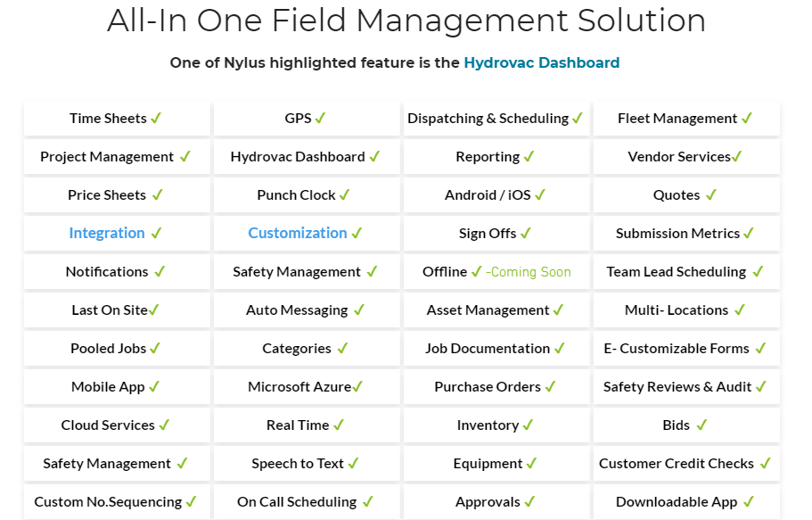The width and height of the screenshot is (812, 520).
Task: Select the Team Lead Scheduling tile
Action: pos(685,272)
